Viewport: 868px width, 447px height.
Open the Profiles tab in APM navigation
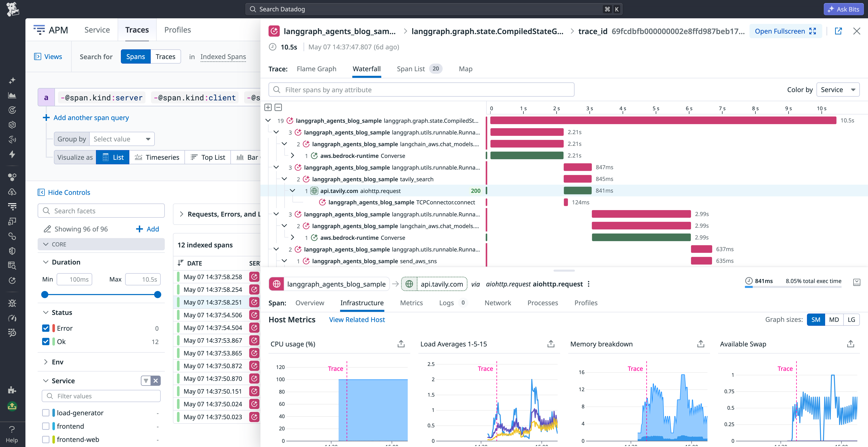coord(177,30)
